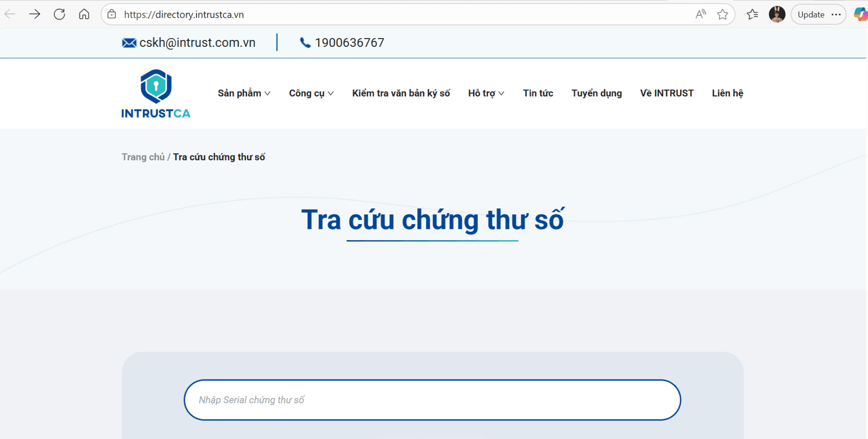Reload the page with refresh icon
The image size is (868, 439).
[59, 14]
